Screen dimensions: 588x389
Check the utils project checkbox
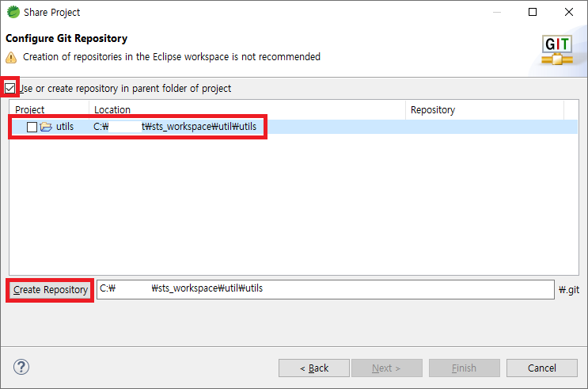pos(32,127)
